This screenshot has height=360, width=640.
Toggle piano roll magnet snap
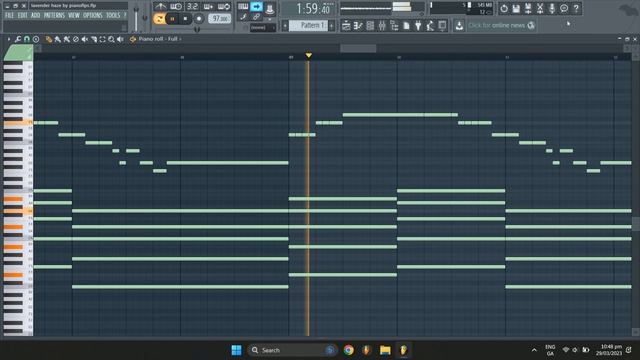tap(27, 39)
